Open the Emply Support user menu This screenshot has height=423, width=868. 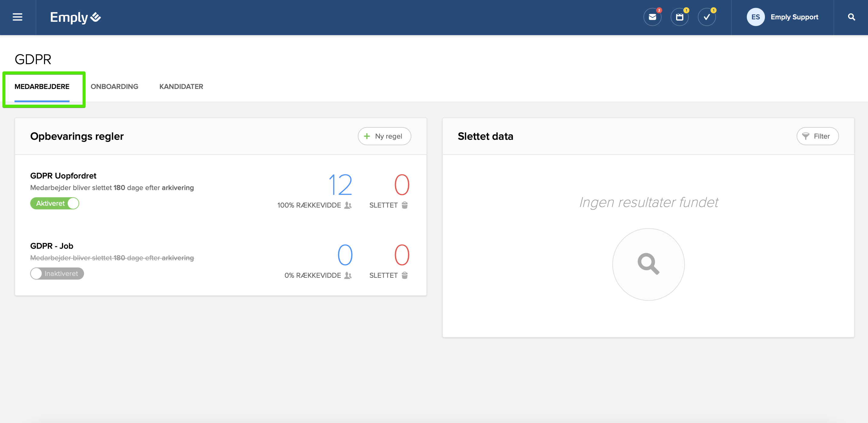794,17
